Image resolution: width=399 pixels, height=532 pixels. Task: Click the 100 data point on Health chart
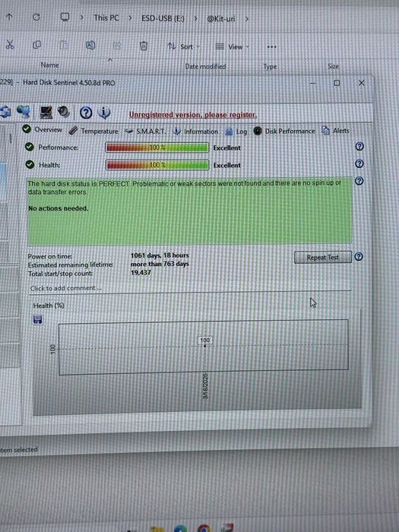[204, 345]
